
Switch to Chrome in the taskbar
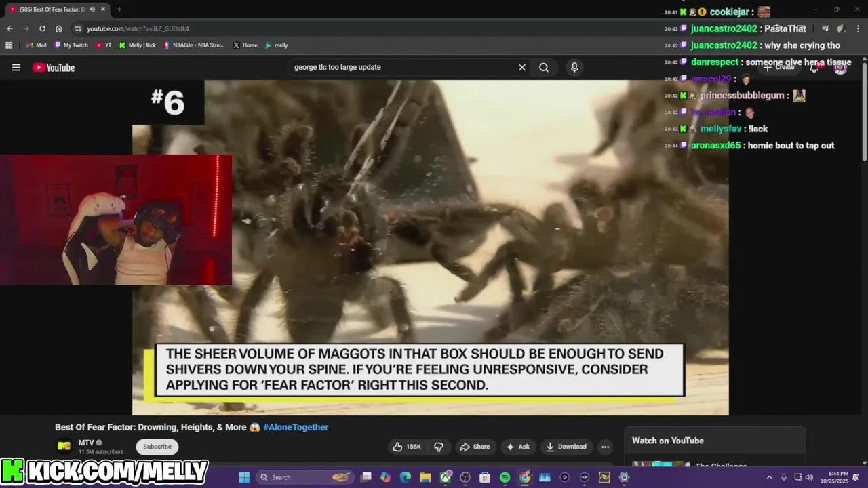point(525,477)
